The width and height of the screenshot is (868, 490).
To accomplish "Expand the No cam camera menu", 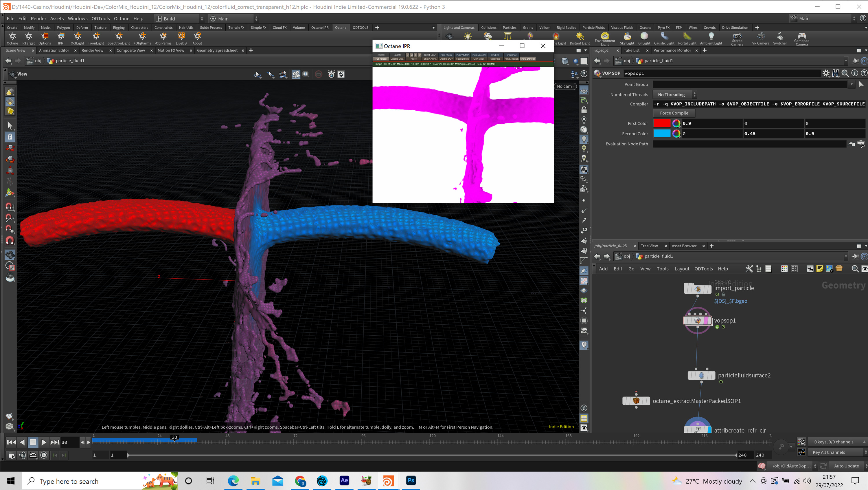I will coord(565,86).
